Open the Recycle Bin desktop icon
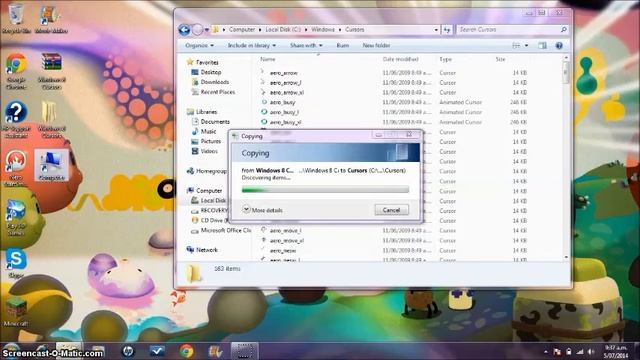Viewport: 640px width, 360px height. tap(16, 18)
